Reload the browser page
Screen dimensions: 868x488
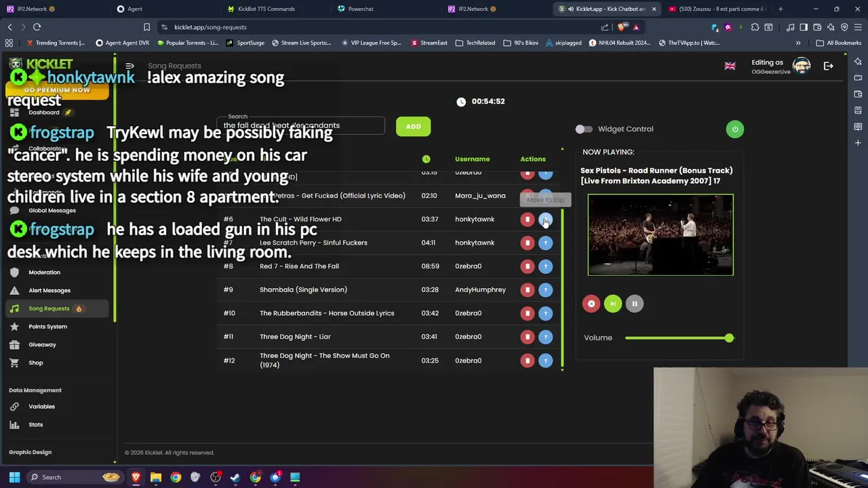(x=37, y=27)
